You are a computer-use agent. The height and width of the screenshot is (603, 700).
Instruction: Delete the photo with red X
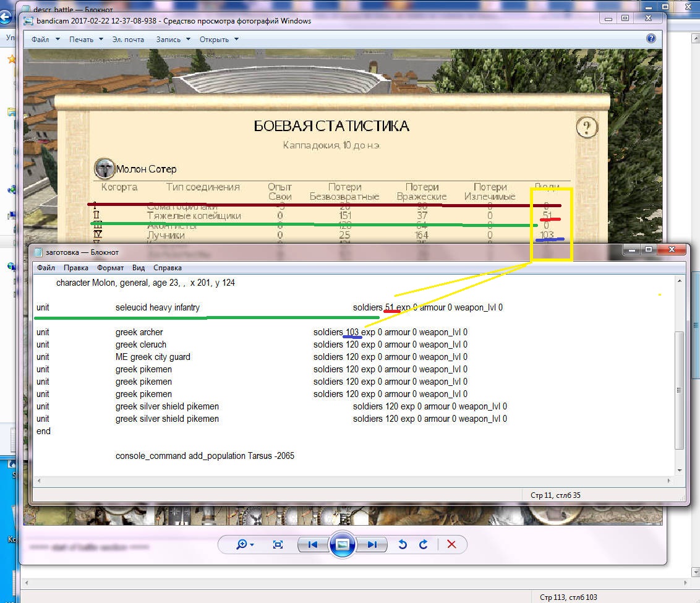click(x=451, y=544)
